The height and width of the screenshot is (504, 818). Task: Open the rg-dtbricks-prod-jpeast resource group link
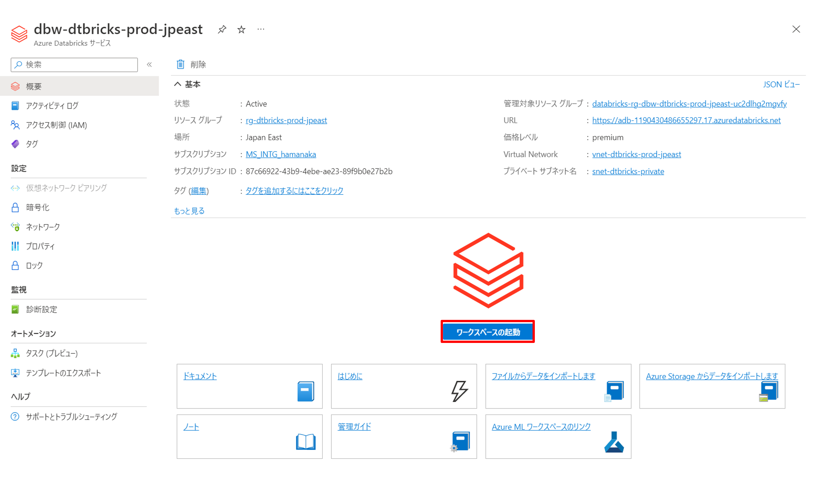coord(286,120)
